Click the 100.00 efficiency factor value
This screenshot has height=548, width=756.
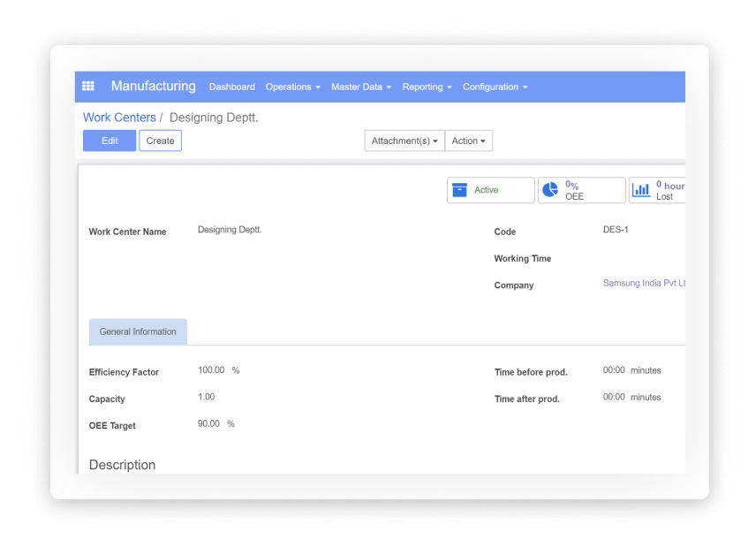tap(211, 370)
